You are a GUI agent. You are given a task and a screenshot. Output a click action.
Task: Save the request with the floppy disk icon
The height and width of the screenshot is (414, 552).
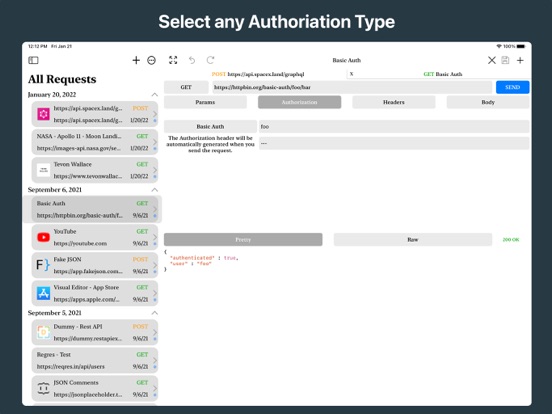pos(505,60)
